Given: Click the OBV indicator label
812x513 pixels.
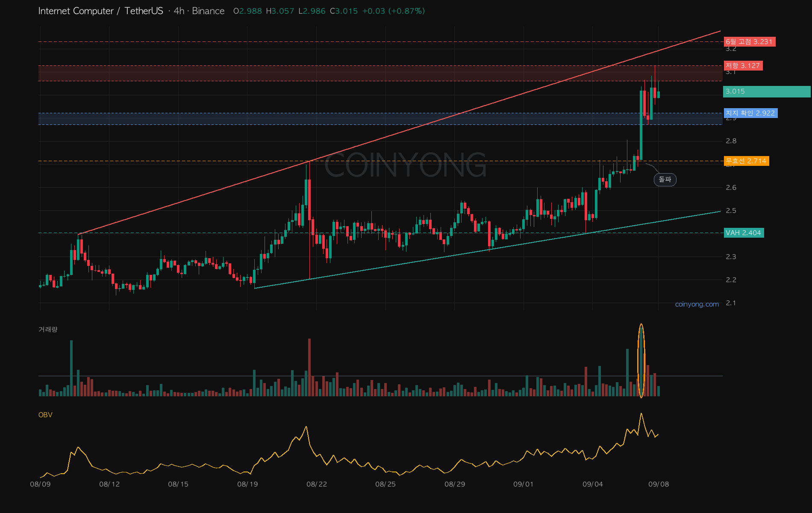Looking at the screenshot, I should [45, 415].
